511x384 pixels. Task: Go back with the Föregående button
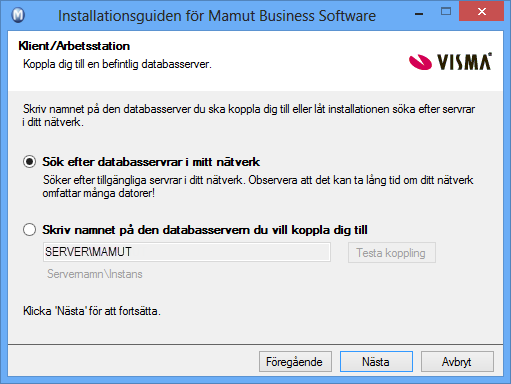point(295,362)
